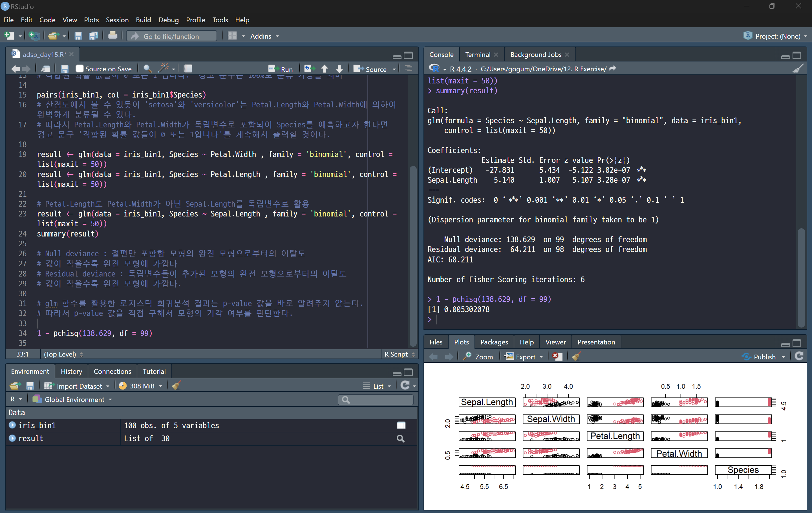This screenshot has height=513, width=812.
Task: Save all open documents icon
Action: (93, 36)
